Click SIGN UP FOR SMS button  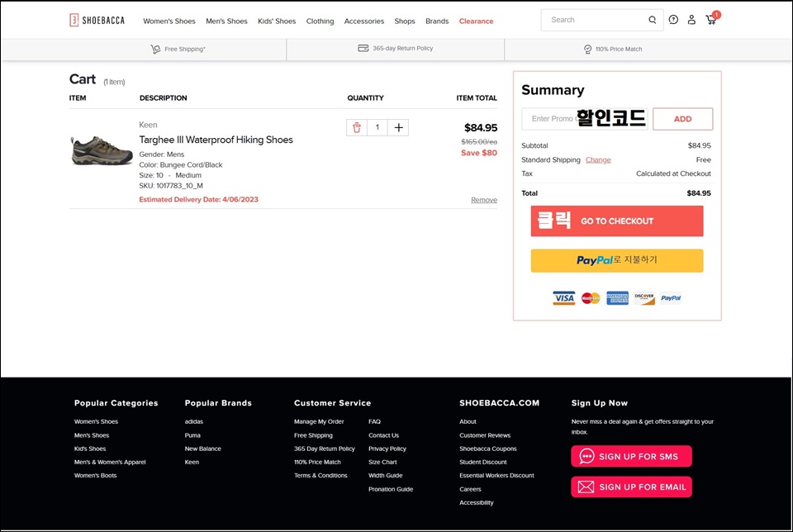631,457
